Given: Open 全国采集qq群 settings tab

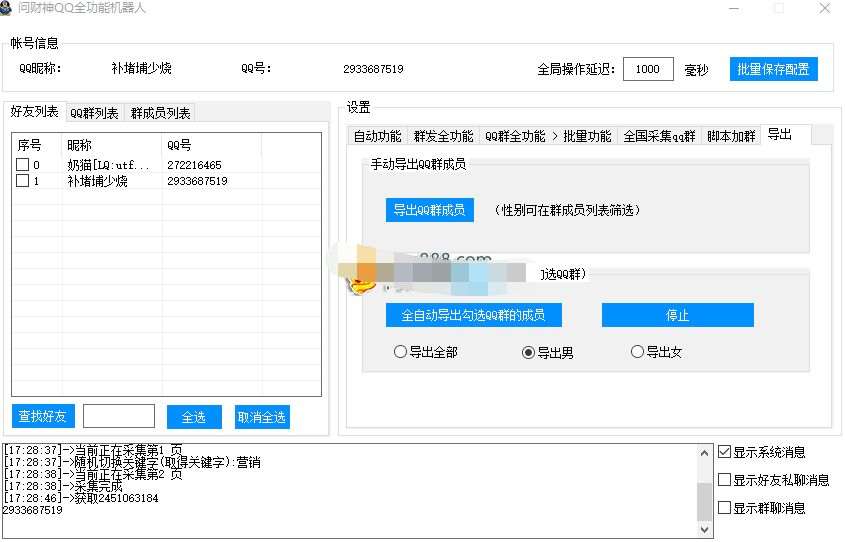Looking at the screenshot, I should coord(659,136).
